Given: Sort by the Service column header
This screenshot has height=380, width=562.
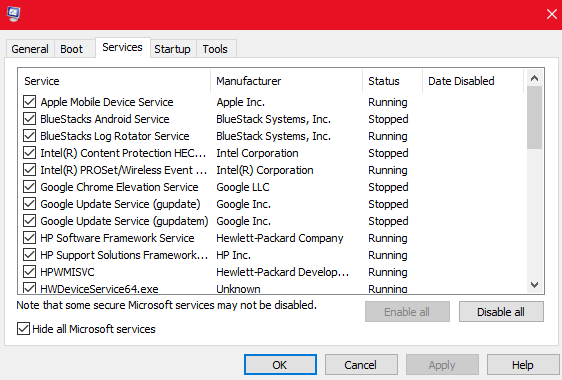Looking at the screenshot, I should click(x=114, y=81).
